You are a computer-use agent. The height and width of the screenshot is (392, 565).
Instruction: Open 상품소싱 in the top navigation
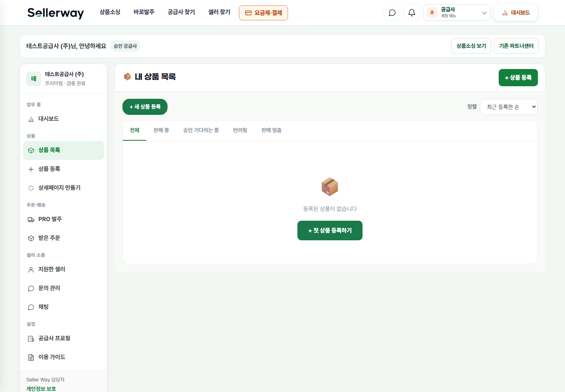pos(110,12)
